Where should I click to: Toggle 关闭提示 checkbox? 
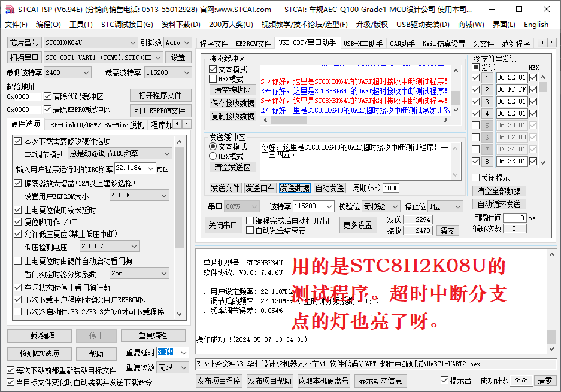coord(476,177)
